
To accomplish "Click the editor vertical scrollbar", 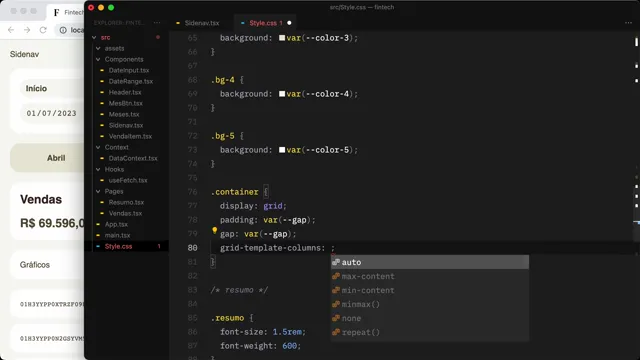I will 636,196.
